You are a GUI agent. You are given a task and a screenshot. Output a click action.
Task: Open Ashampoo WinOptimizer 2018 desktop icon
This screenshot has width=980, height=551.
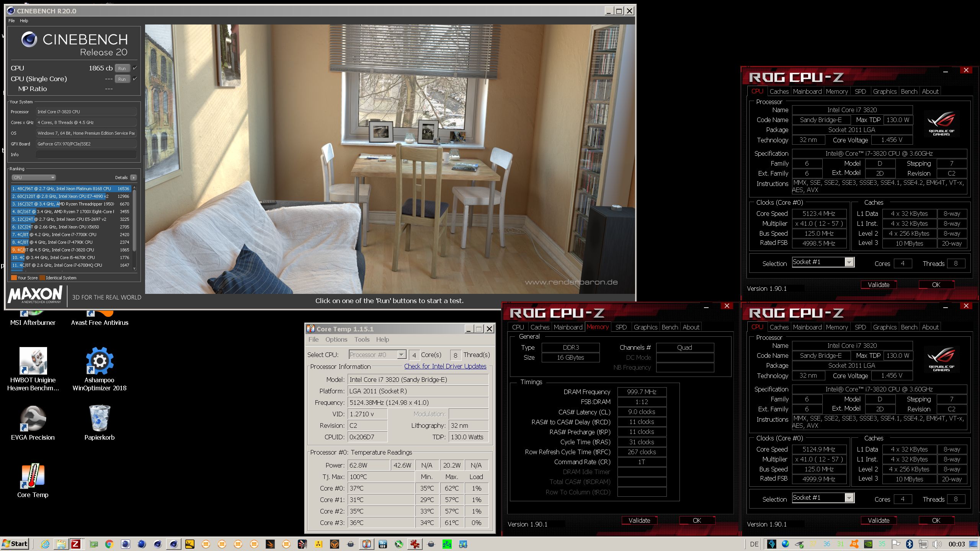pyautogui.click(x=100, y=369)
